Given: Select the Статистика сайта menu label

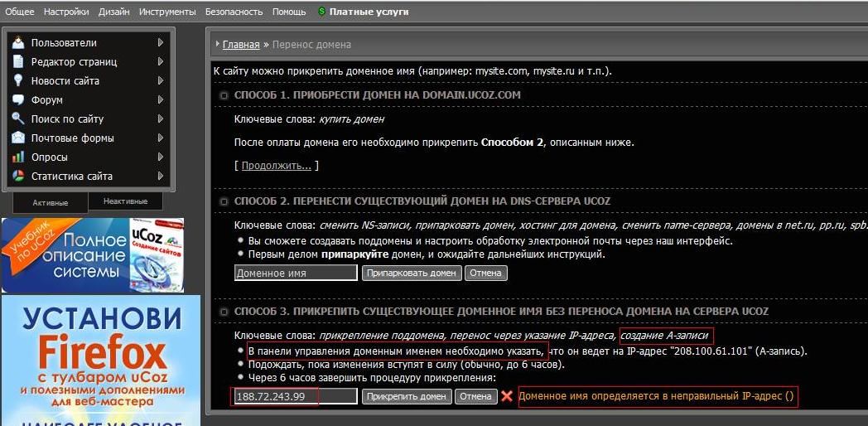Looking at the screenshot, I should coord(72,177).
